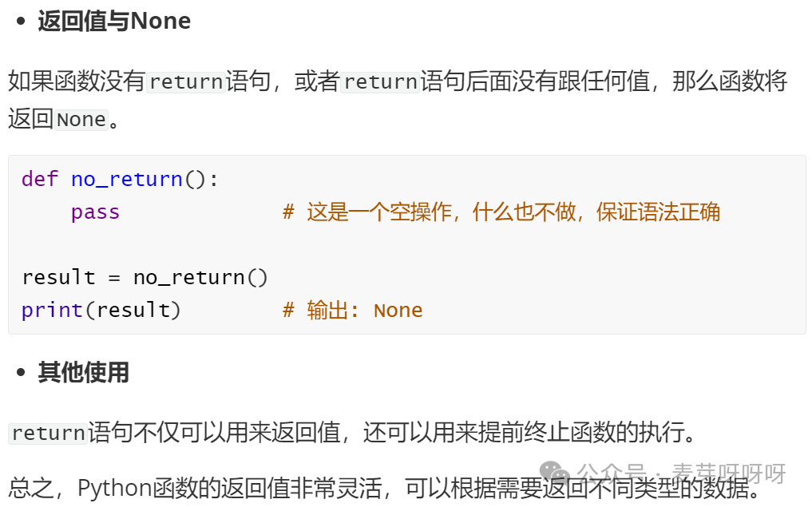Click the def keyword in the code block
Viewport: 812px width, 507px height.
40,179
